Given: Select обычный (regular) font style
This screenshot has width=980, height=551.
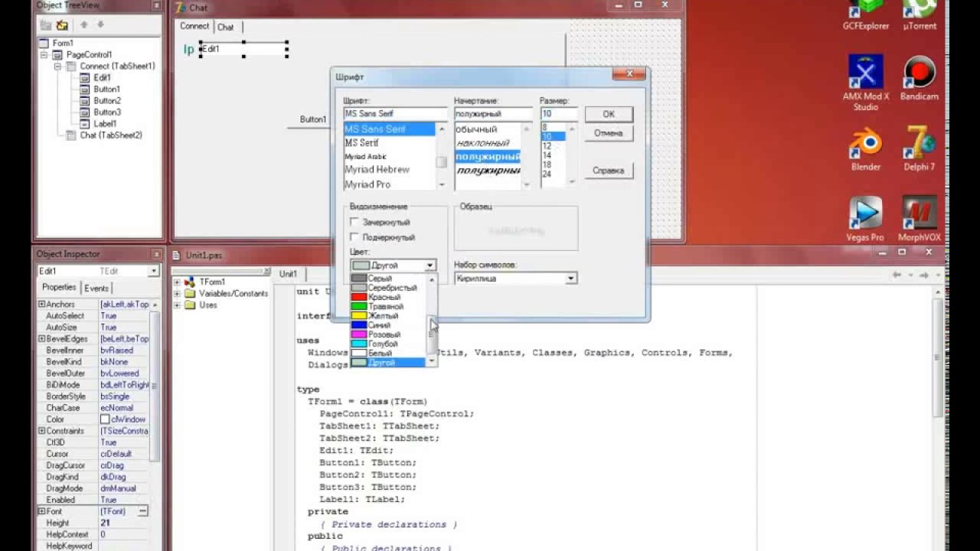Looking at the screenshot, I should 488,129.
